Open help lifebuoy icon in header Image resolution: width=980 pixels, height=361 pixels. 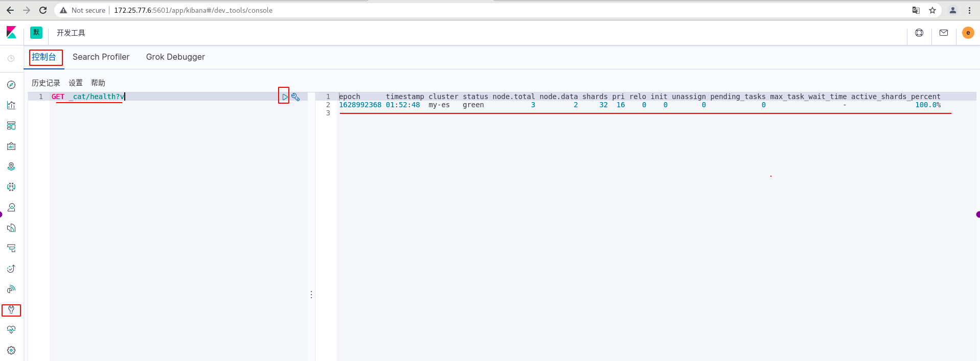click(x=919, y=33)
